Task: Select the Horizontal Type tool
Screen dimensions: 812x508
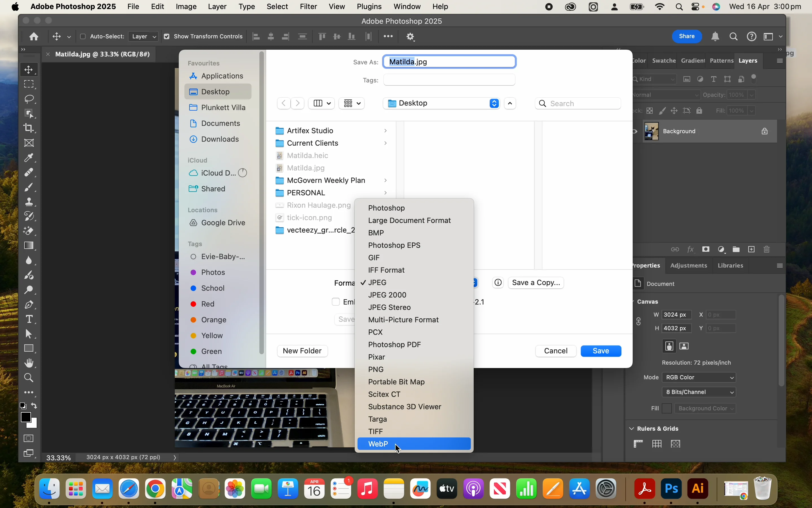Action: click(x=29, y=319)
